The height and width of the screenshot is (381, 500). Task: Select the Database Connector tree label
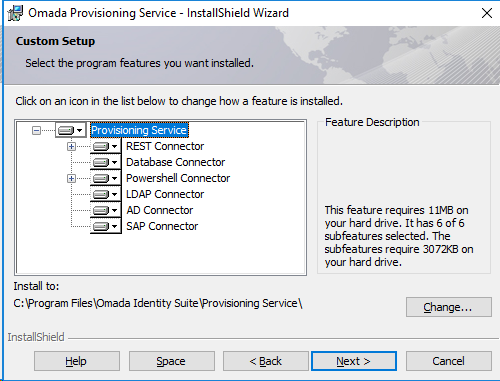[x=175, y=162]
